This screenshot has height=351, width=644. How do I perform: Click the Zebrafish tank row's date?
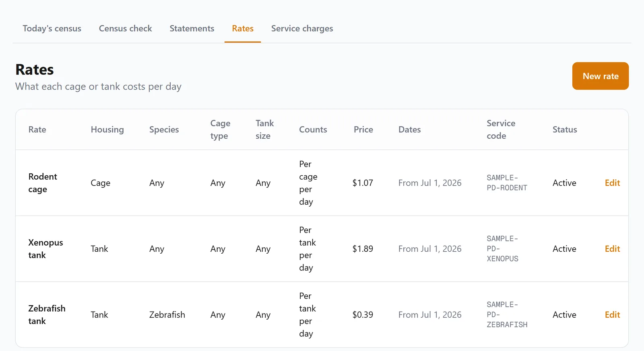pyautogui.click(x=430, y=315)
